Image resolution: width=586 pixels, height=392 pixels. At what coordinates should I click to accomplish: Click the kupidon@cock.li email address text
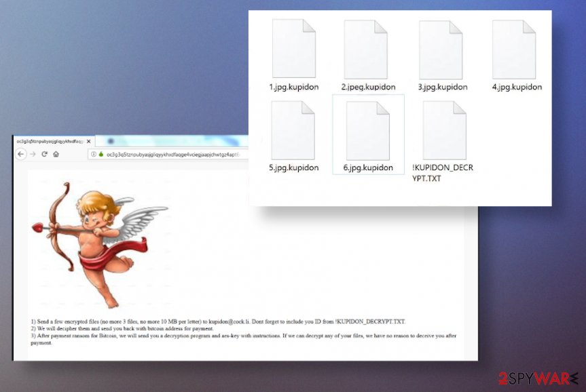point(229,321)
